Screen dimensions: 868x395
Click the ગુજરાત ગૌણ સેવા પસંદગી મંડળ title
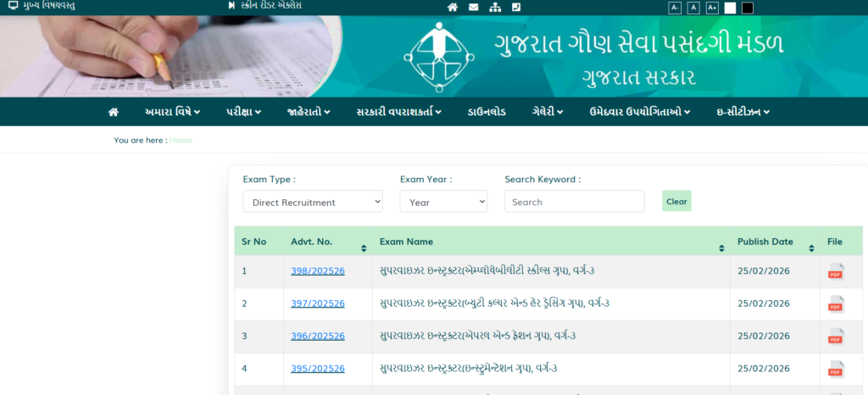639,43
